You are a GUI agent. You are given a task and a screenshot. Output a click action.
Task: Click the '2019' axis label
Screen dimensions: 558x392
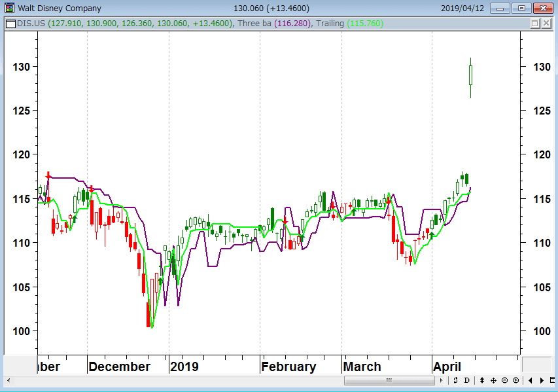coord(184,366)
